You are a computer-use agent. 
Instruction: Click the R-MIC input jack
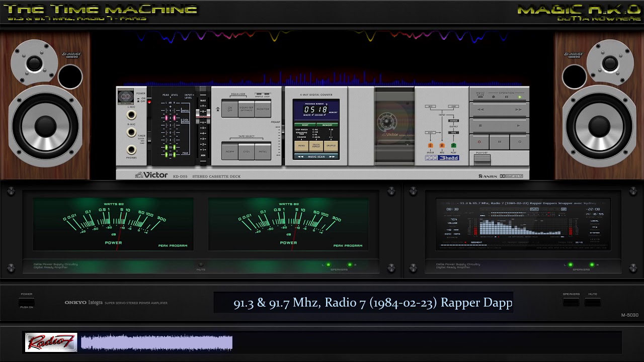[x=131, y=132]
